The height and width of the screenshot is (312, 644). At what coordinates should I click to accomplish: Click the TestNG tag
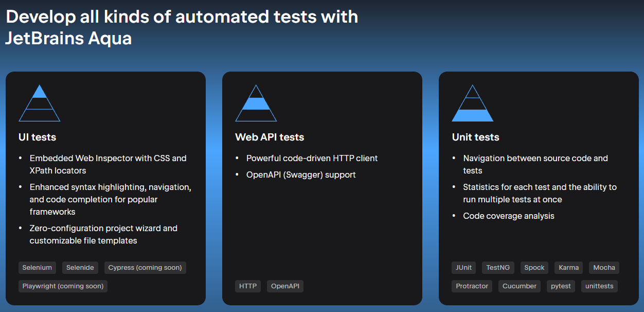pos(498,267)
